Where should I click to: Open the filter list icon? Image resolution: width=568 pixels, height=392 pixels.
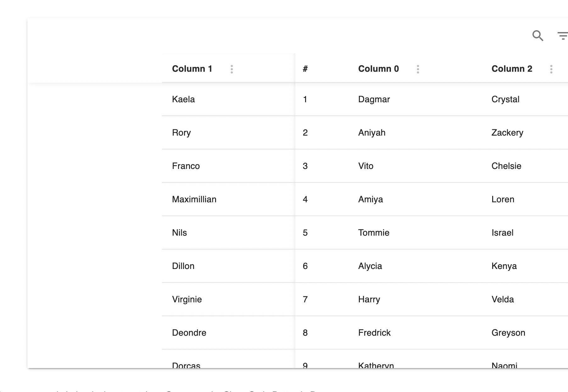click(563, 36)
